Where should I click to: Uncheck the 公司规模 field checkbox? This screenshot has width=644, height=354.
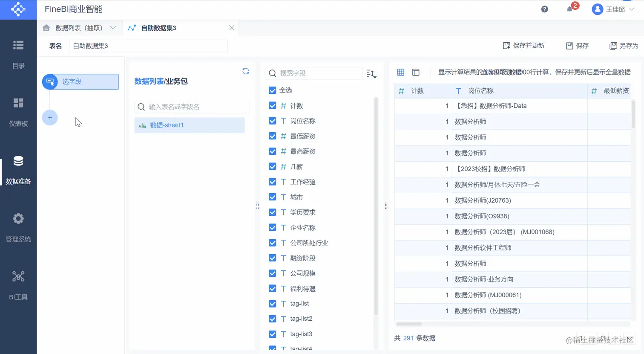coord(273,273)
